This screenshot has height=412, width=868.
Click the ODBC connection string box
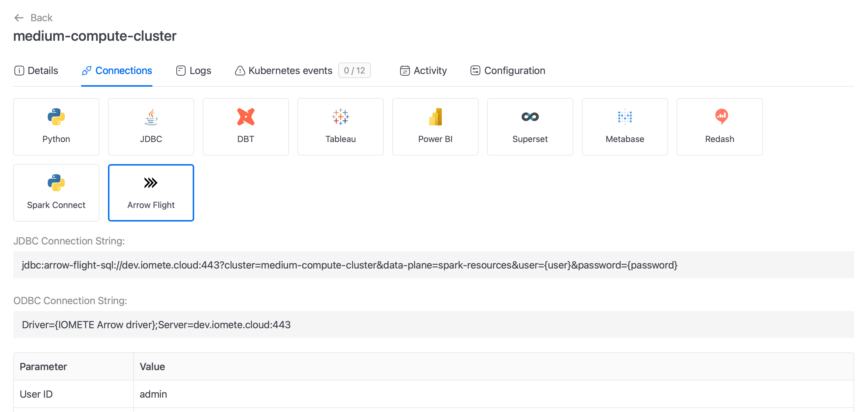click(x=433, y=324)
